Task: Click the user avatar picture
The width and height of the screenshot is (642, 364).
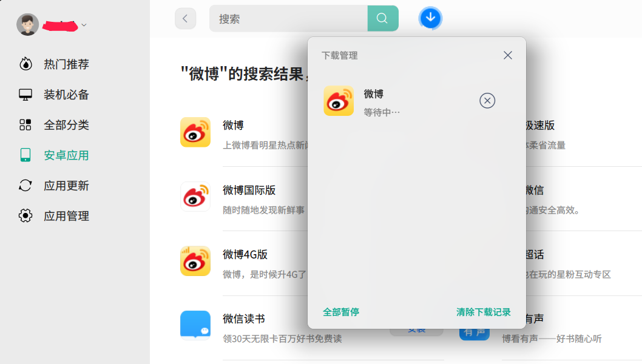Action: (x=27, y=24)
